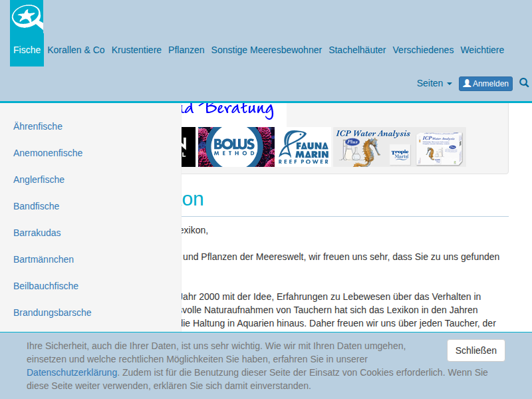Open the Krustentiere menu
The width and height of the screenshot is (532, 399).
[136, 50]
